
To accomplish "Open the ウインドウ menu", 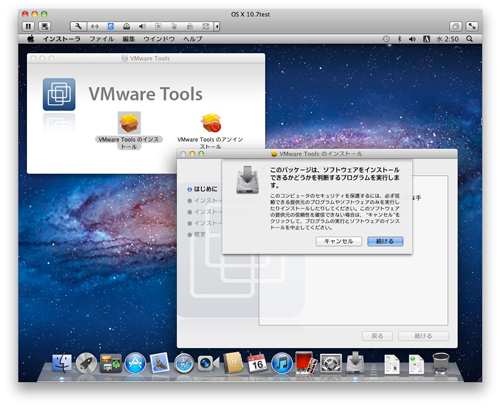I will [x=159, y=39].
